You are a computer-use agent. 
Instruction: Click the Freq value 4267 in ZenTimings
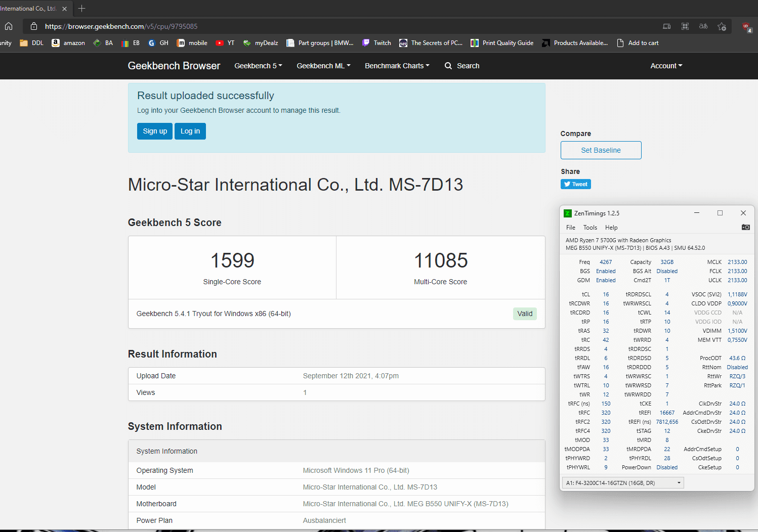pyautogui.click(x=606, y=262)
